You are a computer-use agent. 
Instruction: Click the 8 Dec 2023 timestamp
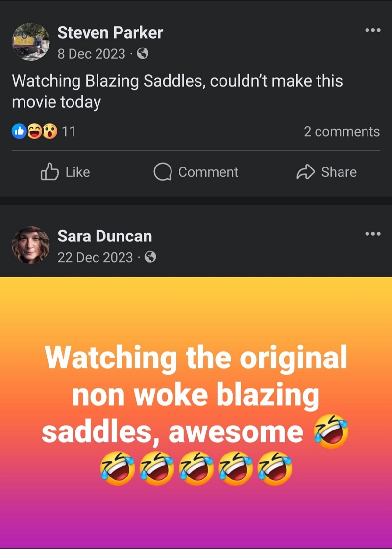point(91,55)
